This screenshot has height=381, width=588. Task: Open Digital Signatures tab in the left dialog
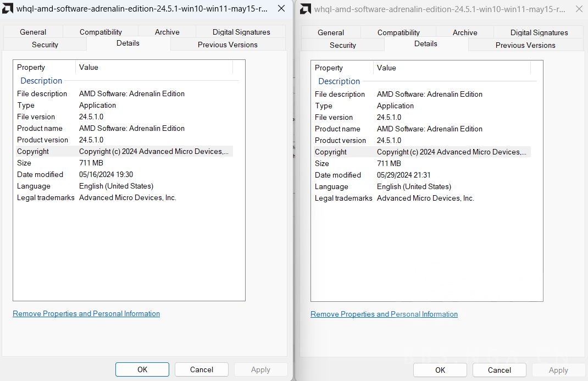point(241,32)
